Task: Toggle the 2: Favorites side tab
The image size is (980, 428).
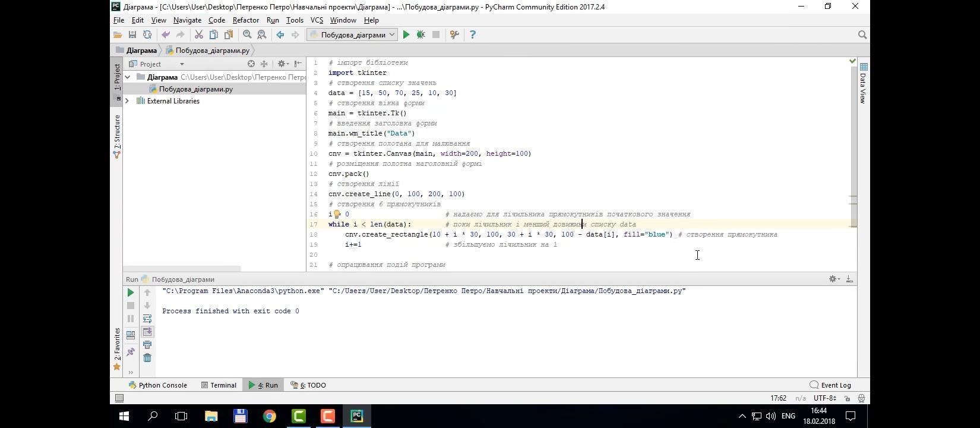Action: [117, 348]
